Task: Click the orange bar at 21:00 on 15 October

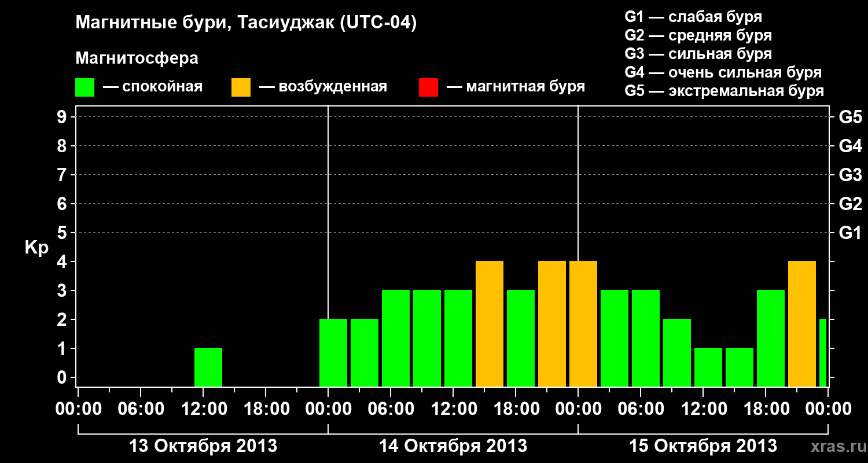Action: point(802,324)
